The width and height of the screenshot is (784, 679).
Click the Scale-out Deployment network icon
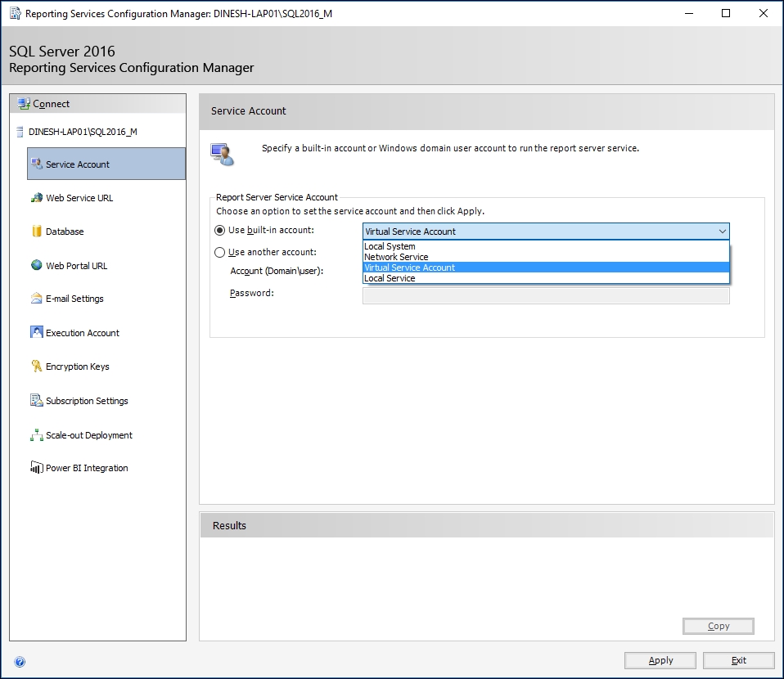[x=37, y=435]
